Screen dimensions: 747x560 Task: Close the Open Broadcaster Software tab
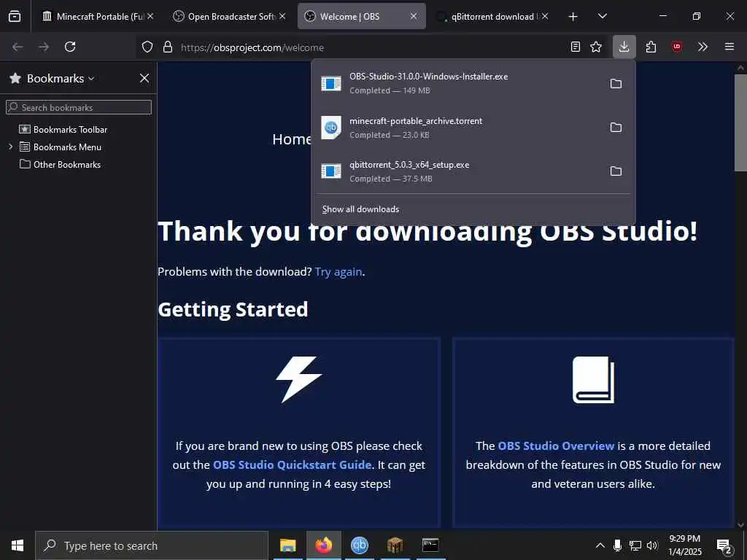282,16
